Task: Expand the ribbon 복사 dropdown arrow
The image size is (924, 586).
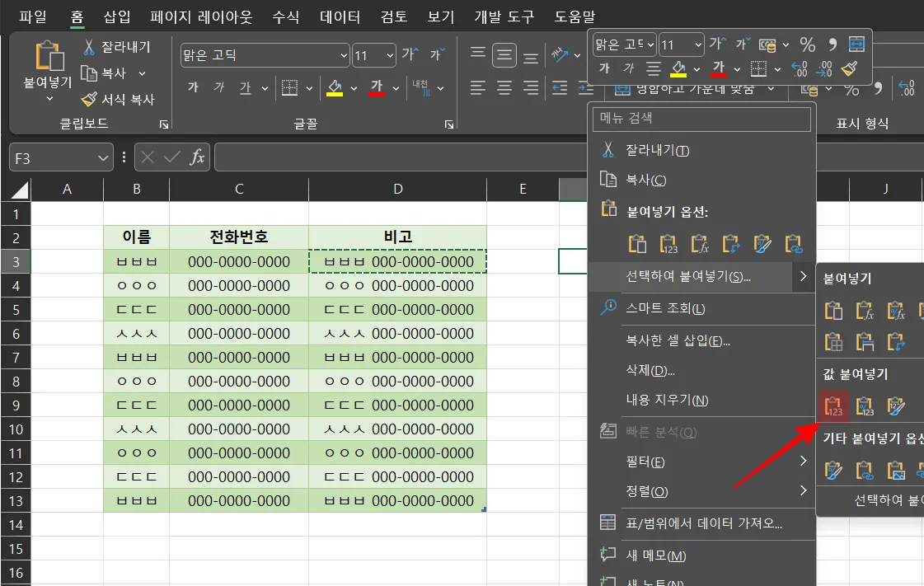Action: pyautogui.click(x=142, y=73)
